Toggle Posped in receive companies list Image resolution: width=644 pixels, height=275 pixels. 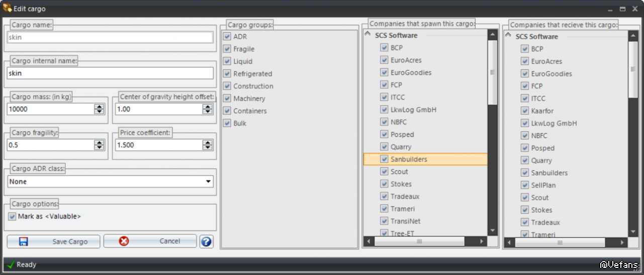(x=525, y=148)
